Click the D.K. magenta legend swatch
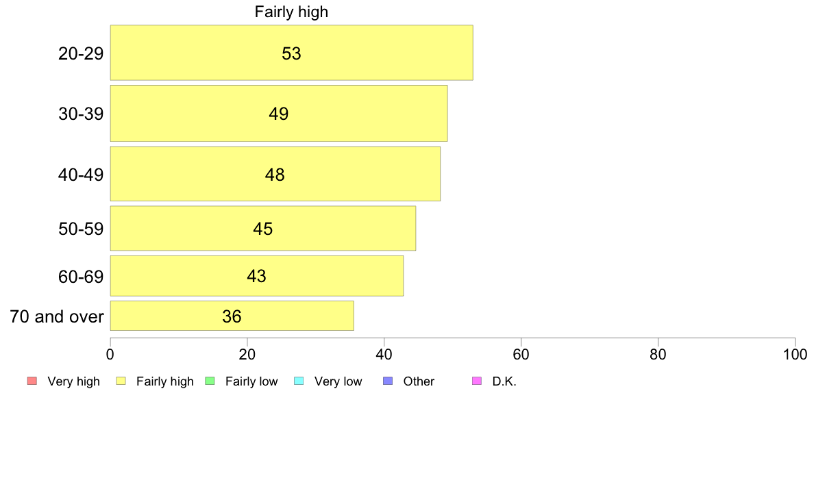This screenshot has height=504, width=814. tap(477, 381)
